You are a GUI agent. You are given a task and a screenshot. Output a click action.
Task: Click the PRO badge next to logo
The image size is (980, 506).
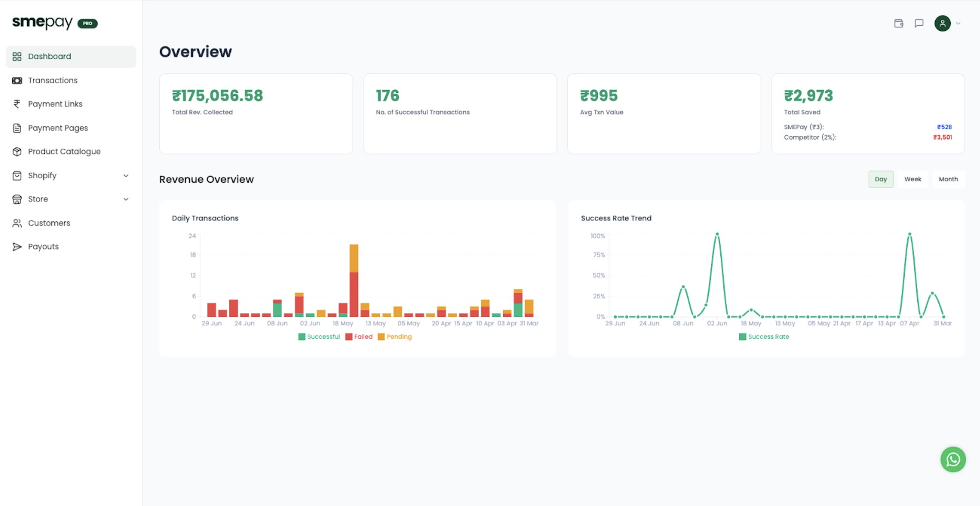tap(87, 23)
